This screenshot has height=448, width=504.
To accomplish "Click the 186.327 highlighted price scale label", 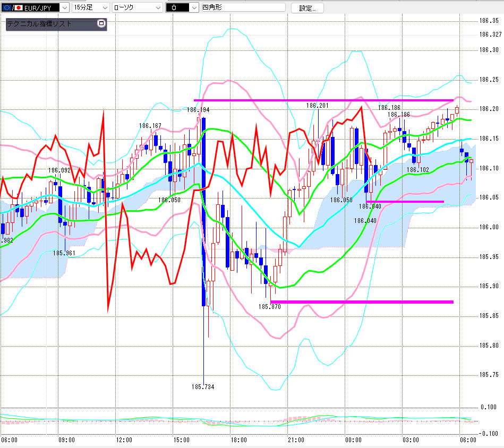I will (490, 35).
